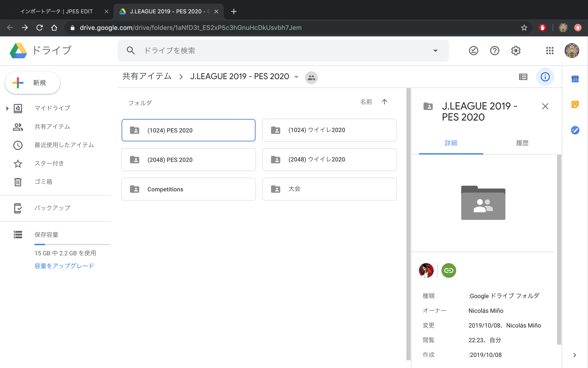
Task: Click the details panel scrollbar
Action: click(x=559, y=250)
